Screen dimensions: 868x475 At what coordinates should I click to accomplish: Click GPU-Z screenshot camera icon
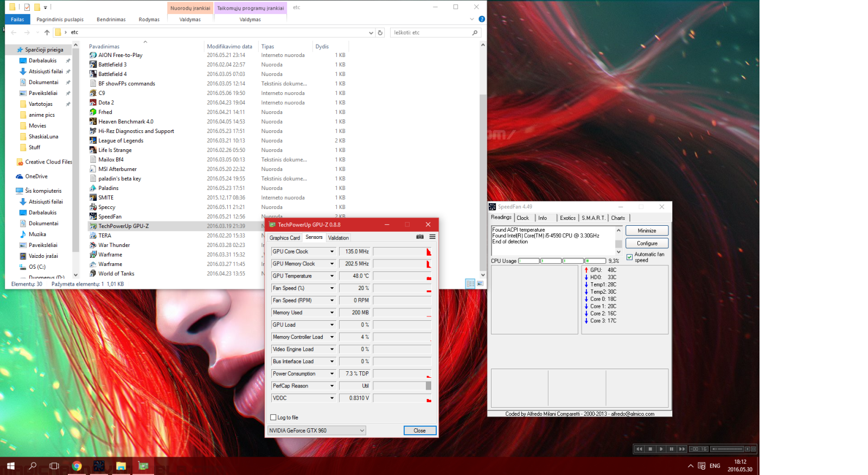pyautogui.click(x=420, y=237)
